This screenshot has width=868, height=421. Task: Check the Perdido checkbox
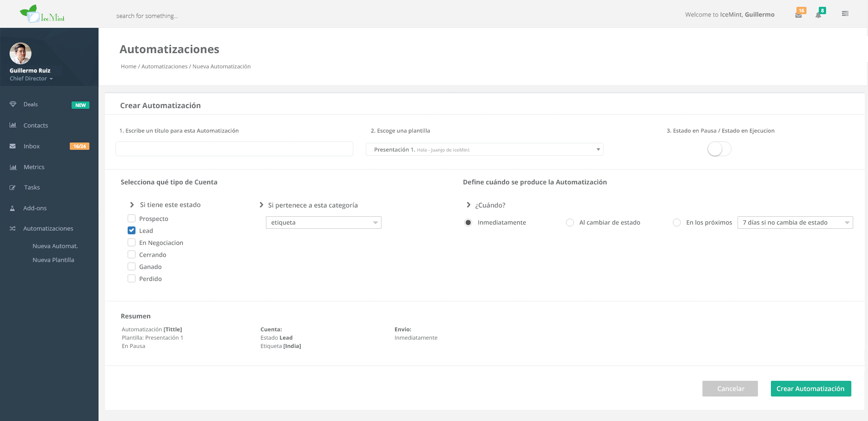click(132, 279)
